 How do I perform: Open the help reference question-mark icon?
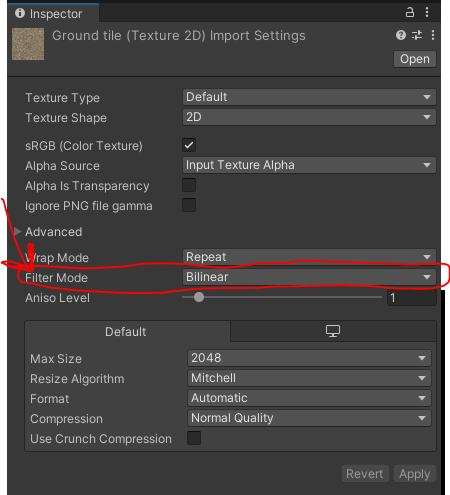click(401, 35)
